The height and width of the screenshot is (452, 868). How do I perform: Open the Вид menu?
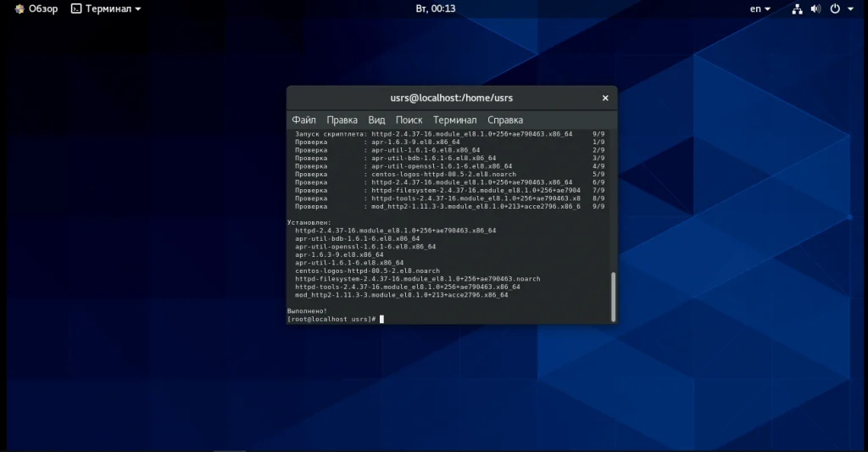(376, 120)
